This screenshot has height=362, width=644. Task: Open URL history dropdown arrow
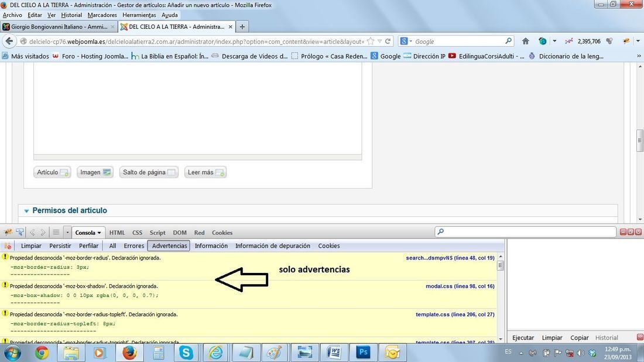pos(379,41)
